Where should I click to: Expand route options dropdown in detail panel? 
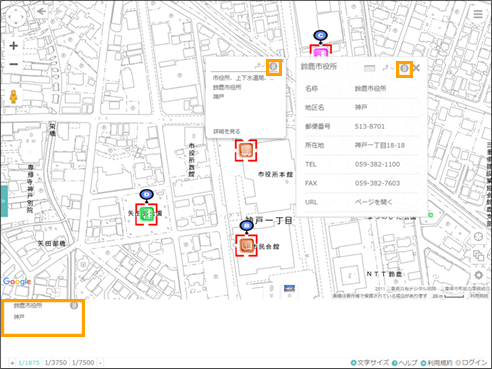coord(388,68)
